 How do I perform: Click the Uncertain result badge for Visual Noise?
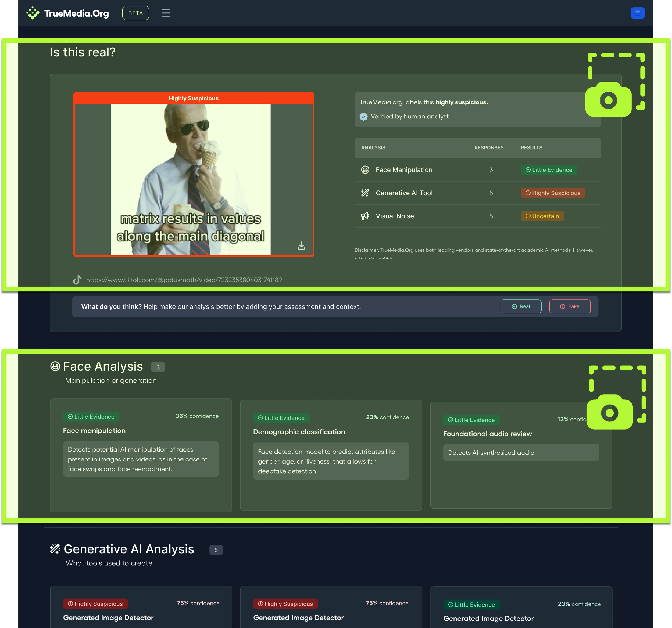542,216
